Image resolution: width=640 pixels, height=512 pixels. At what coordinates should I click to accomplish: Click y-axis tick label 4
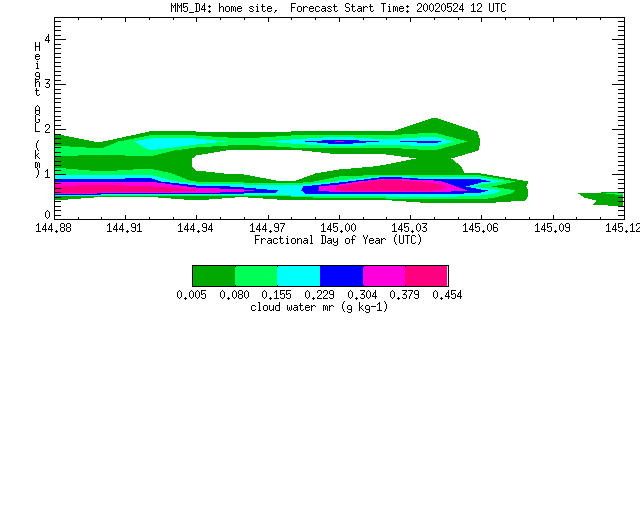(47, 39)
